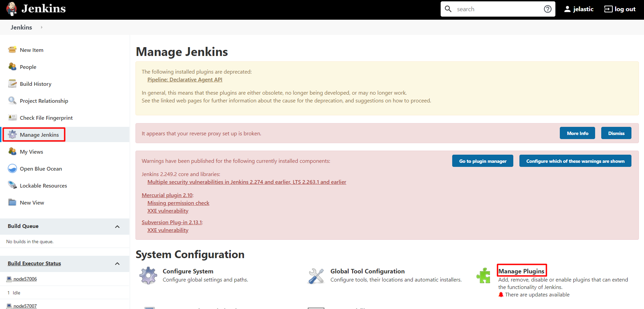This screenshot has width=644, height=309.
Task: Open the Mercurial plugin 2.10 link
Action: click(167, 195)
